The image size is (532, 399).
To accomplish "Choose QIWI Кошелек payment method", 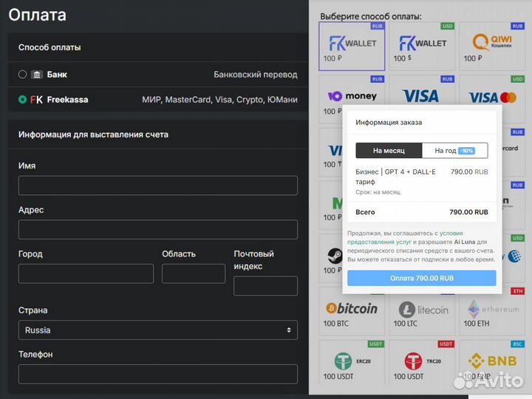I will point(491,46).
